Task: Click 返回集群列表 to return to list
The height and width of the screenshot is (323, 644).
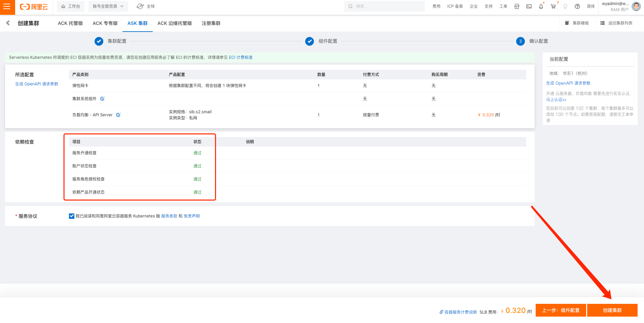Action: 616,23
